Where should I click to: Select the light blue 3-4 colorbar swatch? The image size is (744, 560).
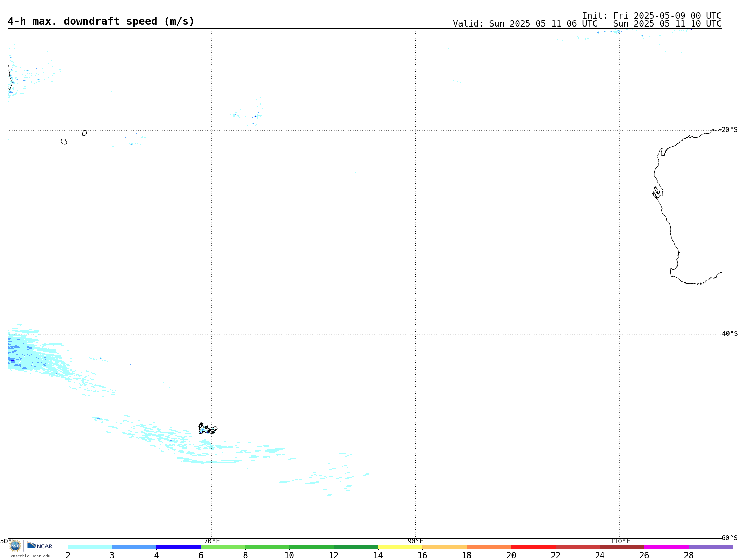pos(134,547)
